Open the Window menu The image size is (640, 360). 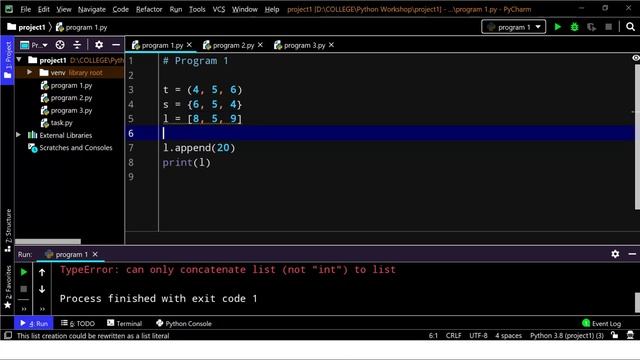click(244, 9)
